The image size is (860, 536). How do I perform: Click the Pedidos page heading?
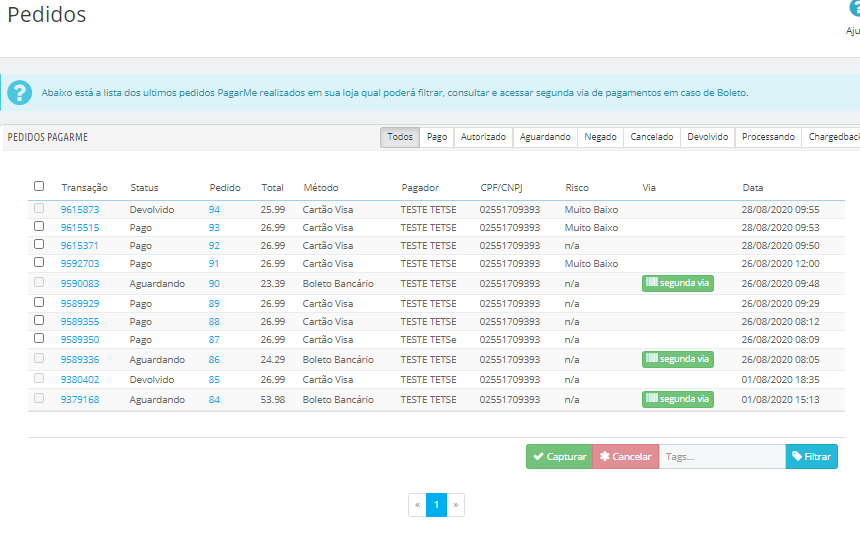(x=47, y=15)
